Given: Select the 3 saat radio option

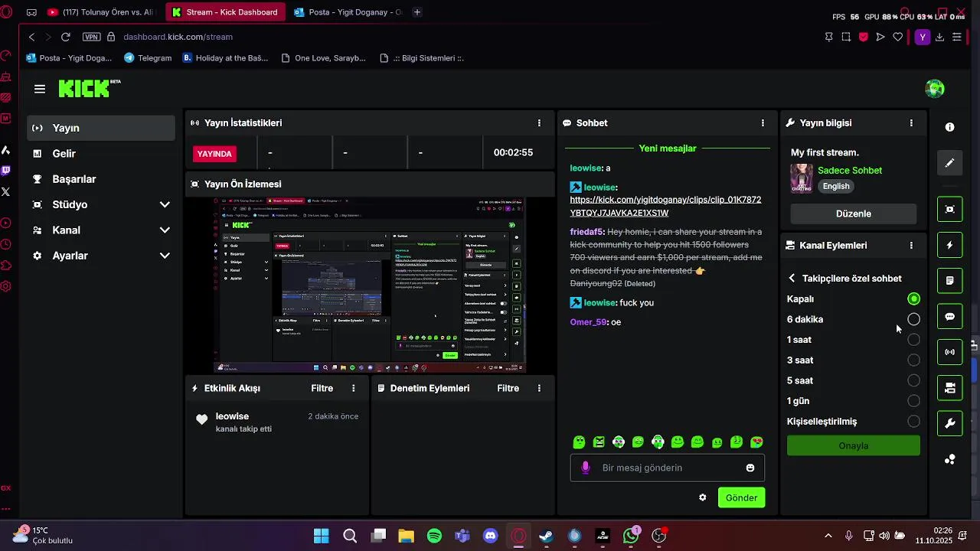Looking at the screenshot, I should pyautogui.click(x=913, y=360).
